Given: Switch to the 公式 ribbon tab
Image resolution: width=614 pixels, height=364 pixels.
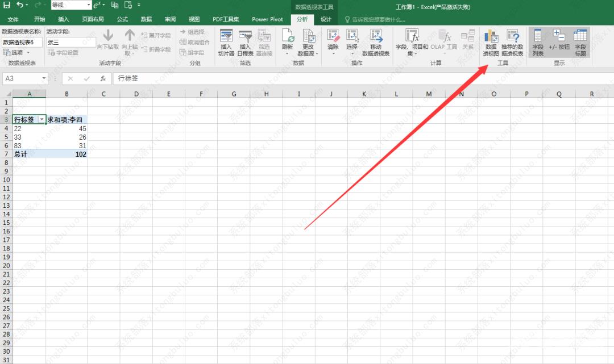Looking at the screenshot, I should click(x=123, y=19).
